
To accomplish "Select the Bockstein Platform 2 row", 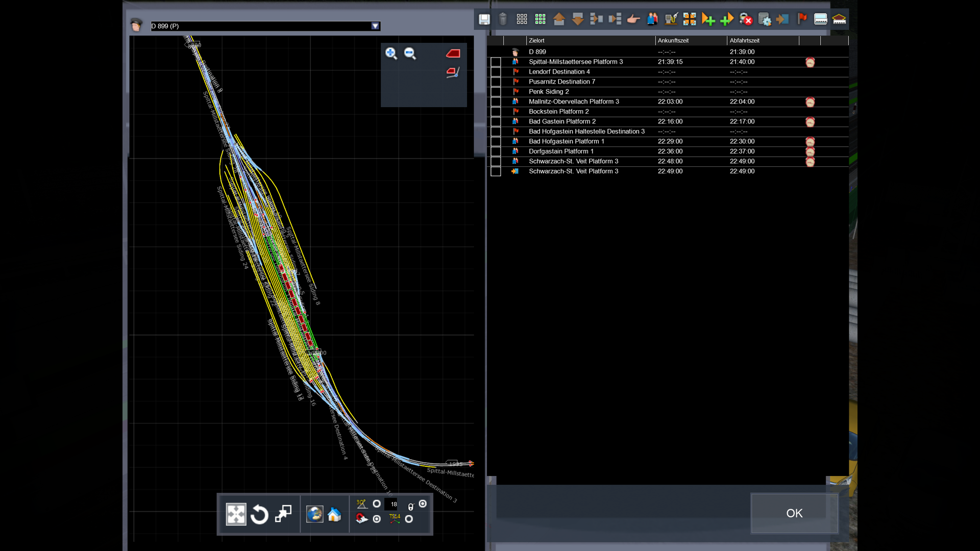I will [x=669, y=112].
